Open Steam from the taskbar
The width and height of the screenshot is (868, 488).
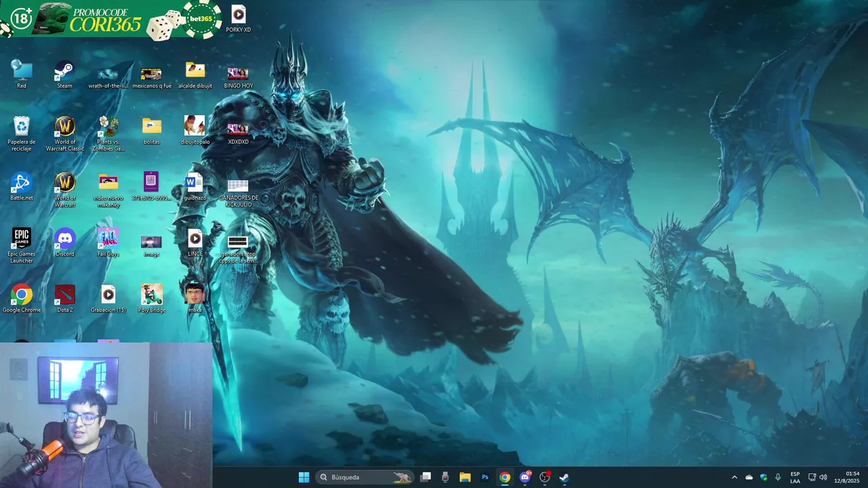564,477
